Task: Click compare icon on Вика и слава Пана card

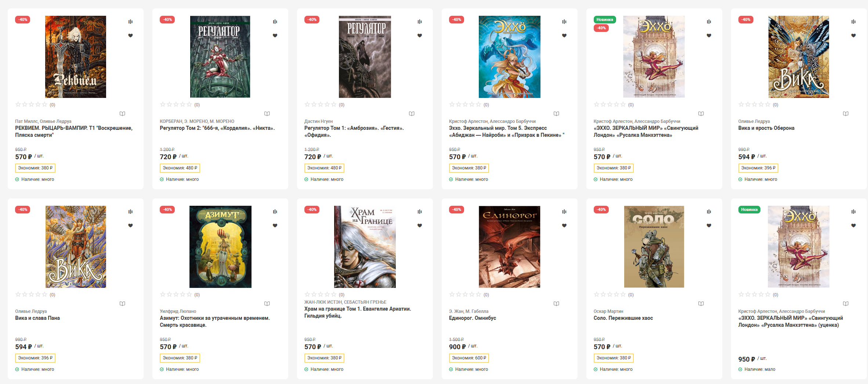Action: point(130,212)
